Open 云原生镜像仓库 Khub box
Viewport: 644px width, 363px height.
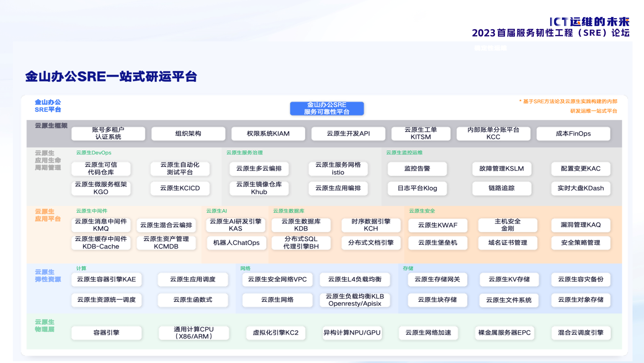tap(259, 188)
